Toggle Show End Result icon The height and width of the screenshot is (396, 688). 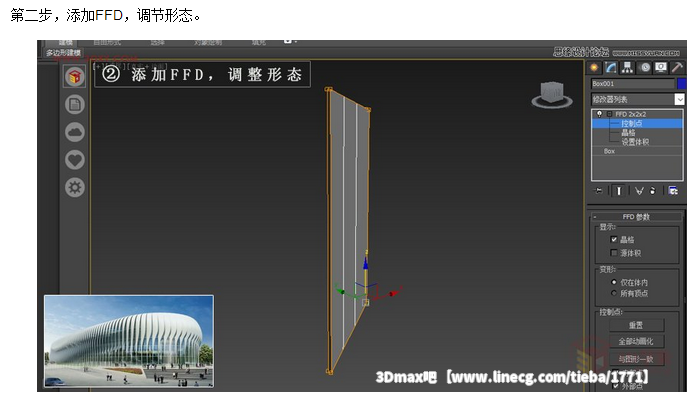tap(619, 191)
